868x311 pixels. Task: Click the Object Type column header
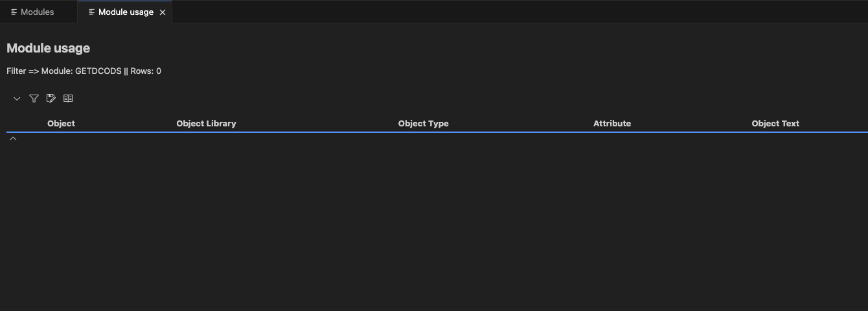pos(423,123)
